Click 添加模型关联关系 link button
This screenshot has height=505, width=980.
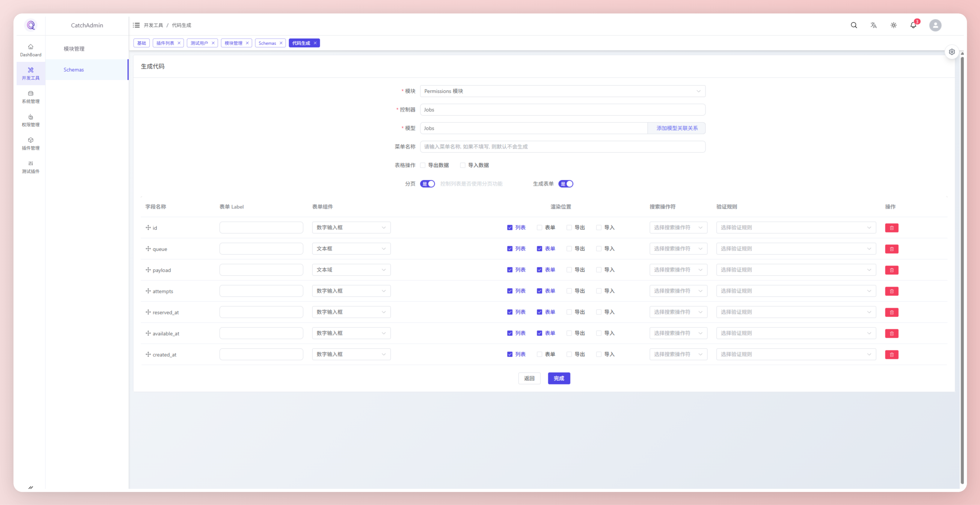[677, 128]
